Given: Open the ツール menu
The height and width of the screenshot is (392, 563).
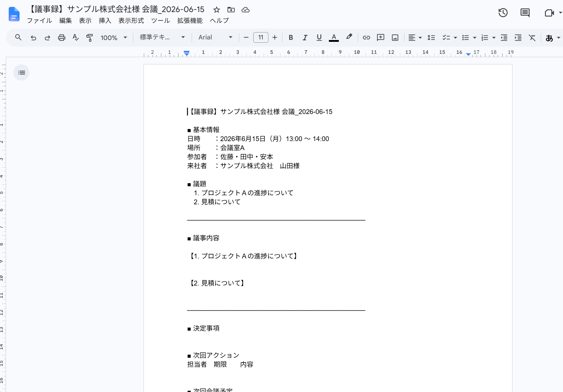Looking at the screenshot, I should click(161, 20).
